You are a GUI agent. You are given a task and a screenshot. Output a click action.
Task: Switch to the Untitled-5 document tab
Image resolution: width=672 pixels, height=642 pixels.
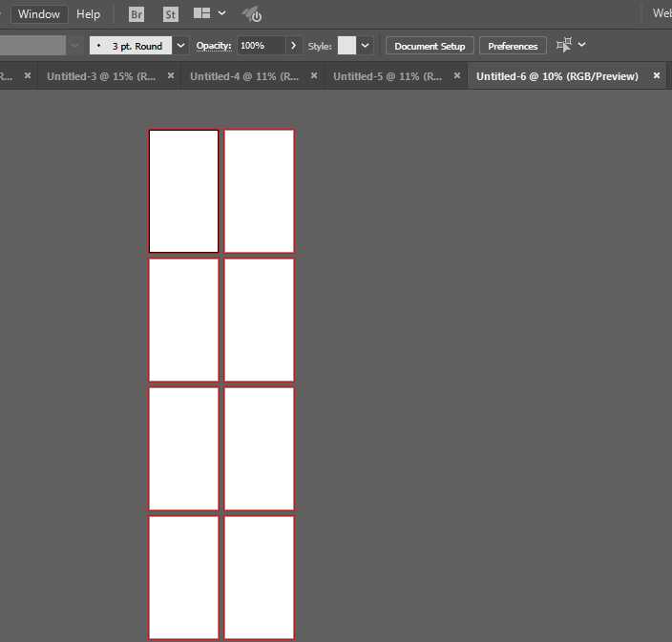coord(388,76)
